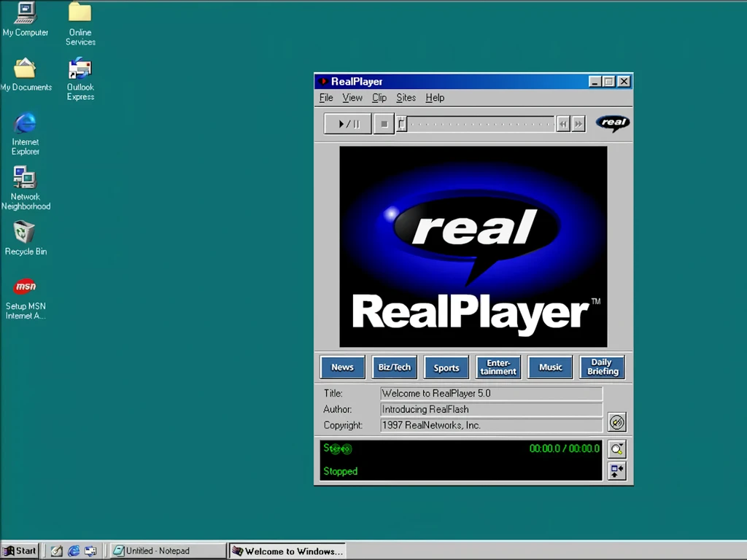Click the Title field showing Welcome to RealPlayer 5.0
The image size is (747, 560).
pos(491,394)
